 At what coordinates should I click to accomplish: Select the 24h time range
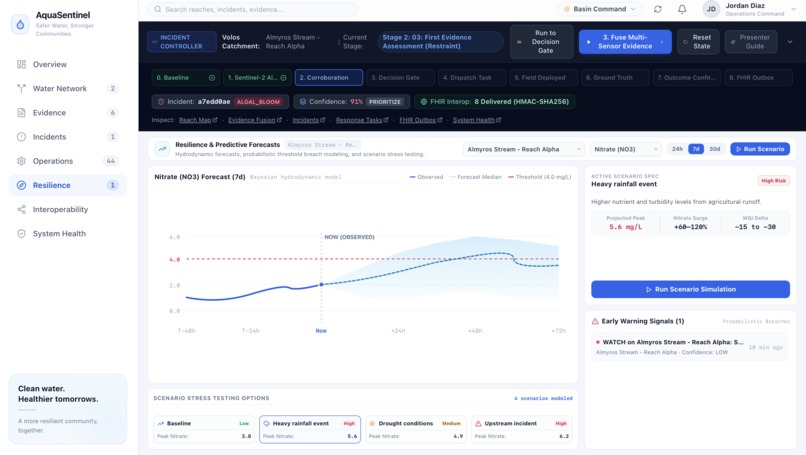click(677, 149)
